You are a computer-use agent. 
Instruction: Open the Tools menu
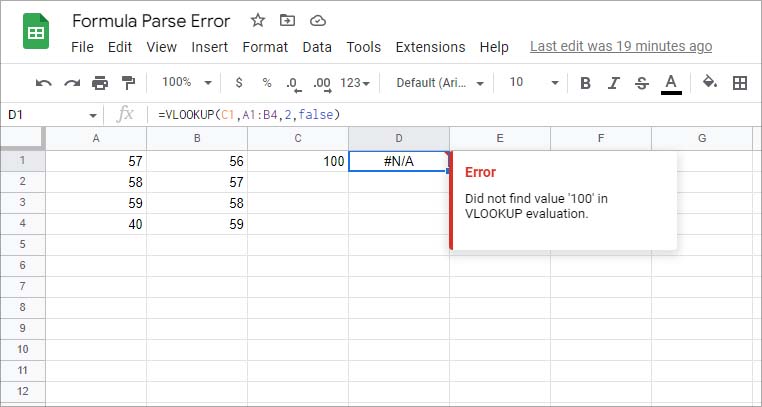pos(364,47)
